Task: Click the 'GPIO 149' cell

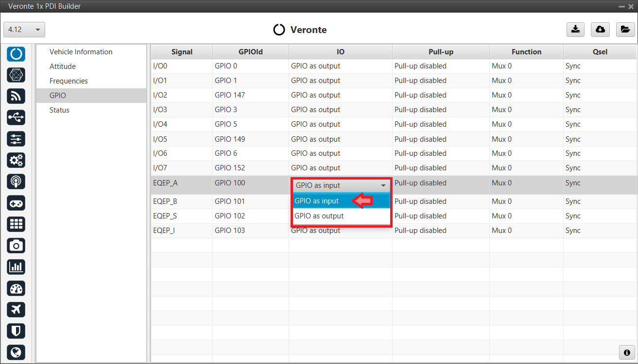Action: pos(251,139)
